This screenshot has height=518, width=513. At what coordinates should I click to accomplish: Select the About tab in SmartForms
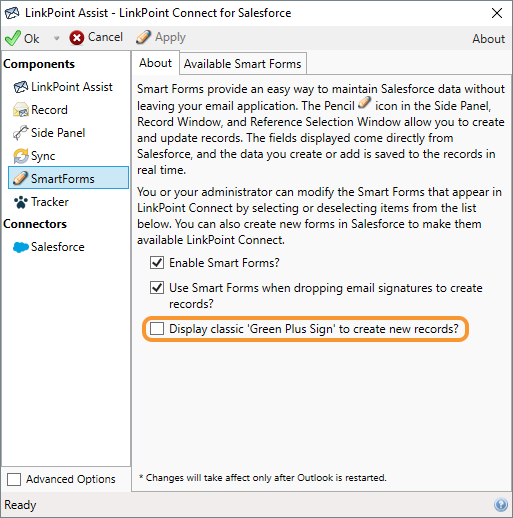[x=155, y=63]
